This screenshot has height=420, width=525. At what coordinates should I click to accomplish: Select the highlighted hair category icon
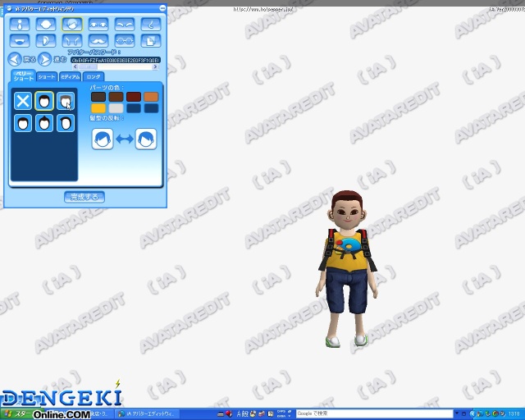click(72, 25)
